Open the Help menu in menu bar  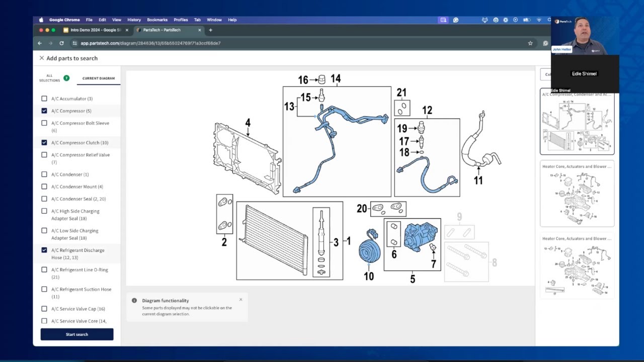pyautogui.click(x=232, y=20)
